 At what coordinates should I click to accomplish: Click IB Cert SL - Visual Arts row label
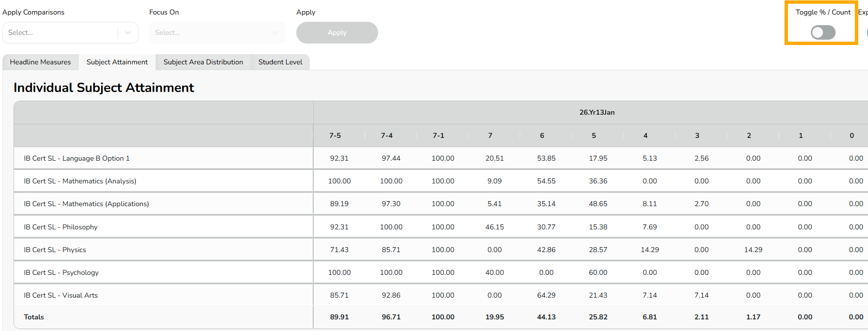pos(61,295)
